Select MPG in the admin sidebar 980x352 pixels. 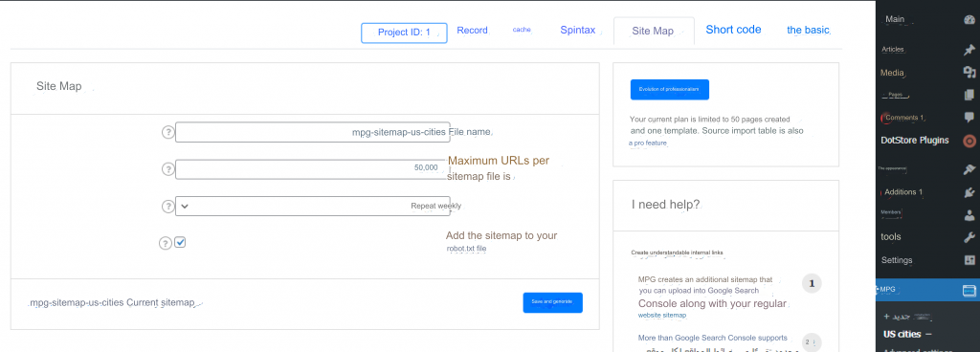point(927,290)
